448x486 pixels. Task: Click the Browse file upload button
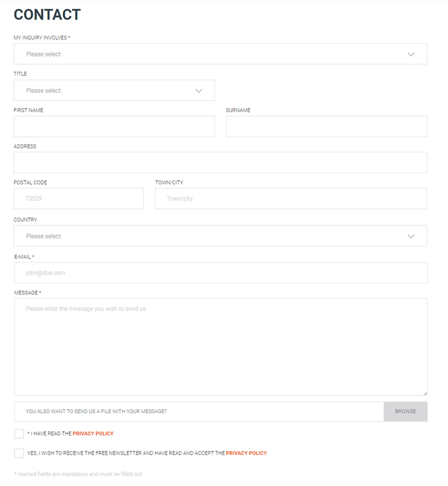click(x=405, y=412)
